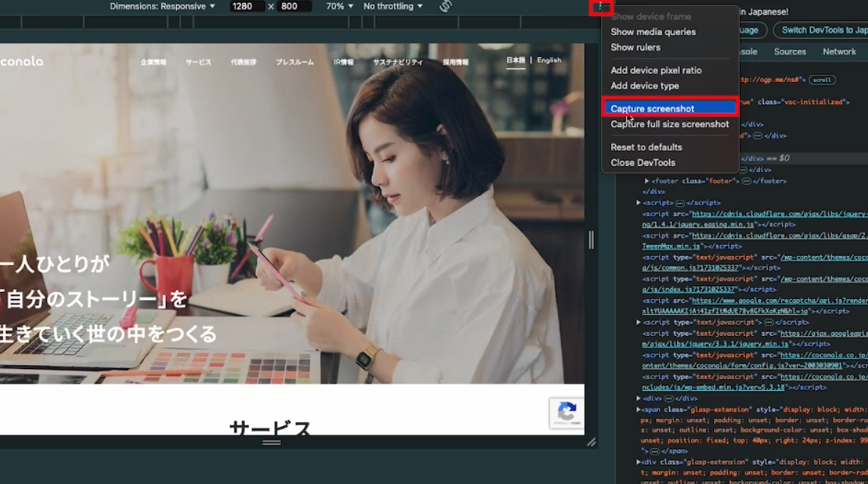
Task: Switch to the Network tab
Action: pyautogui.click(x=839, y=51)
